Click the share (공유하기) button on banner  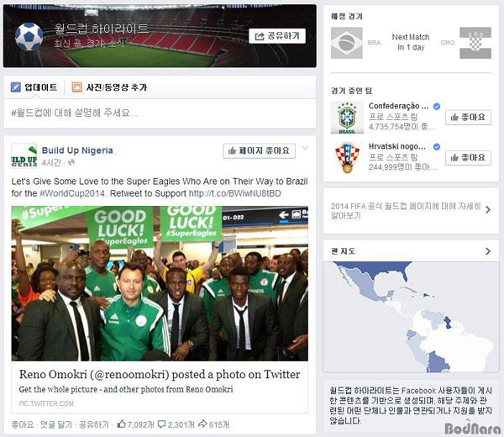coord(277,36)
